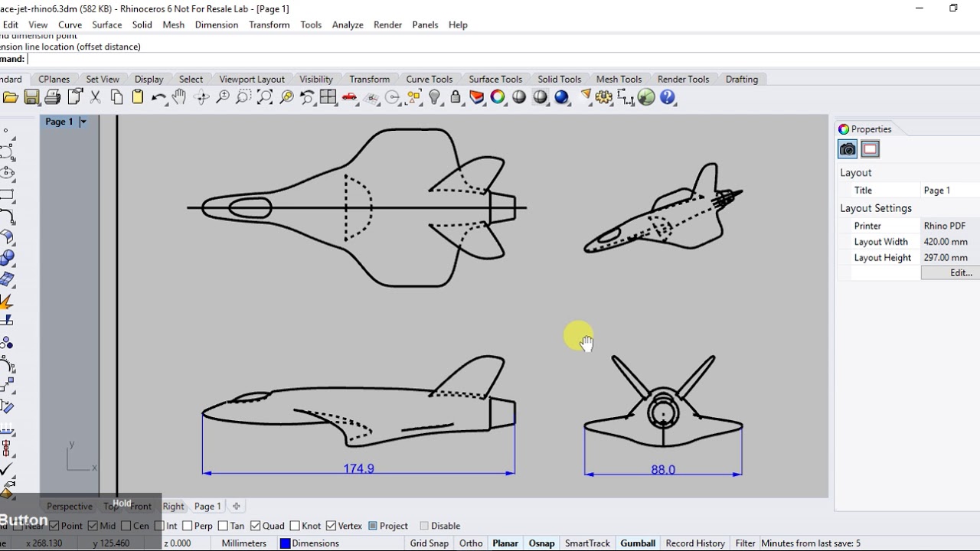Click the Paste clipboard icon
Viewport: 980px width, 551px height.
click(x=138, y=97)
